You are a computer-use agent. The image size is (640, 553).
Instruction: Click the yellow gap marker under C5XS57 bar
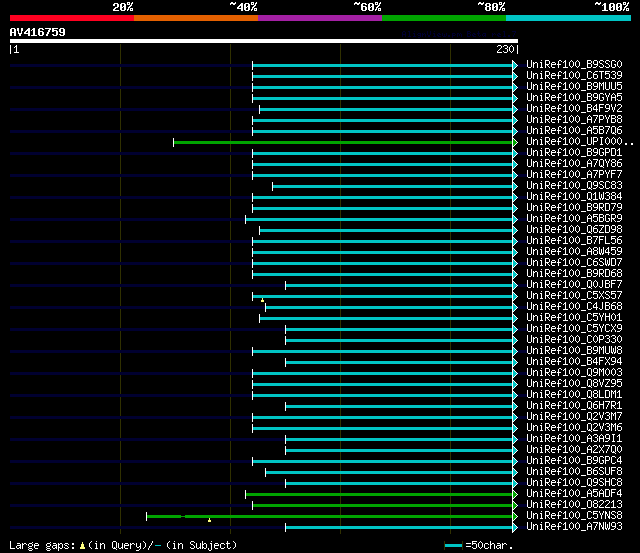[x=262, y=300]
